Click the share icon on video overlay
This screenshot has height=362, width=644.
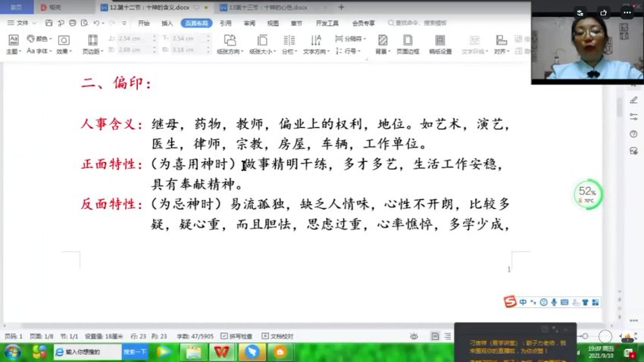click(x=603, y=13)
